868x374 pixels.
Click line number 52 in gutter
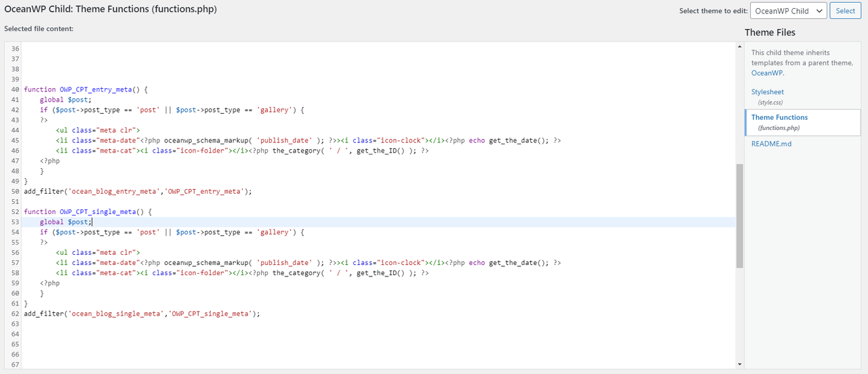click(x=15, y=211)
